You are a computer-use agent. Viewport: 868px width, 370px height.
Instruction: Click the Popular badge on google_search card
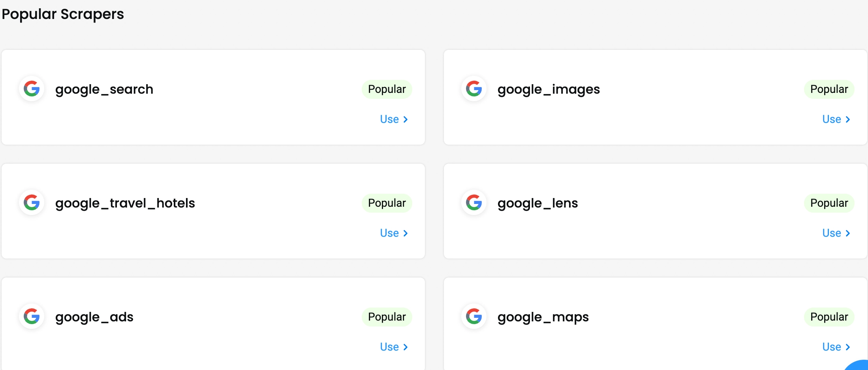tap(387, 89)
